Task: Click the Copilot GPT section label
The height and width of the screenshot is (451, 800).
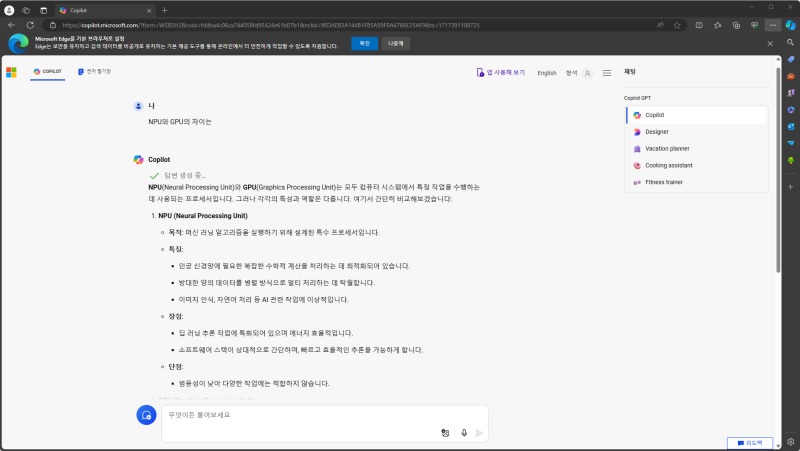Action: (x=637, y=98)
